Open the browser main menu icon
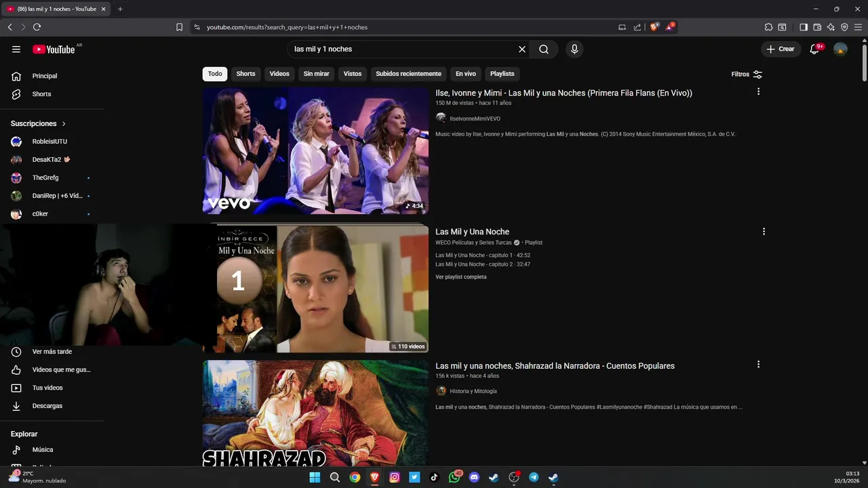This screenshot has width=868, height=488. point(858,27)
